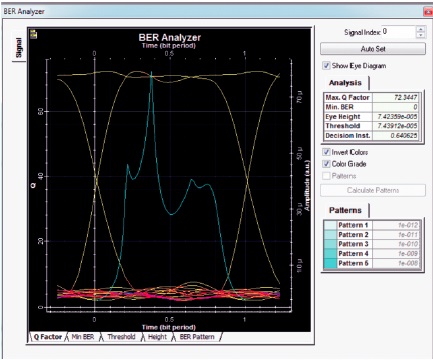Select the Max. Q Factor value cell
The height and width of the screenshot is (360, 433).
(x=395, y=98)
